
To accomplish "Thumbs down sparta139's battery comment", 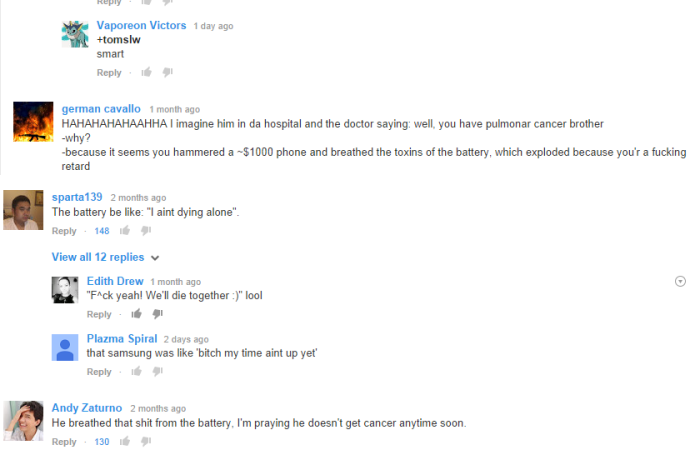I will coord(146,231).
